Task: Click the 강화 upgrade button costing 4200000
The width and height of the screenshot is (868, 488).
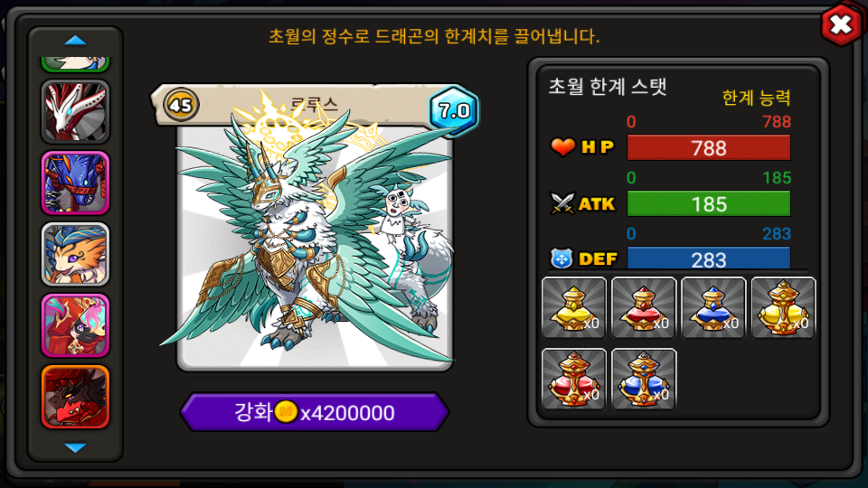Action: pyautogui.click(x=315, y=412)
